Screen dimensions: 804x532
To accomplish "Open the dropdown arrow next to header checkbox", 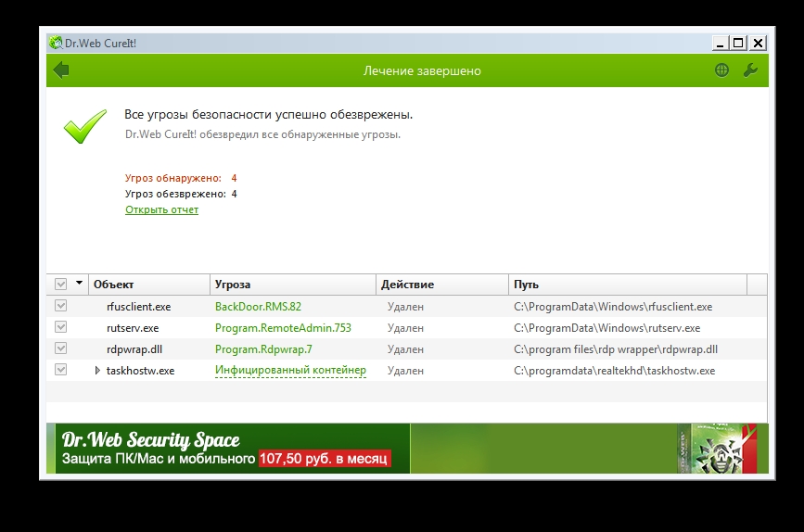I will [x=79, y=283].
